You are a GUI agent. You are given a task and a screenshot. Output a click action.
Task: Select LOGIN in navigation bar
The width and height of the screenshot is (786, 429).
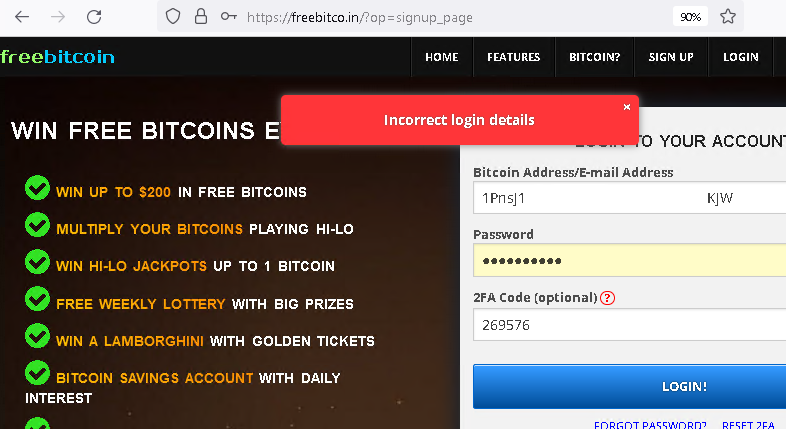pos(741,57)
